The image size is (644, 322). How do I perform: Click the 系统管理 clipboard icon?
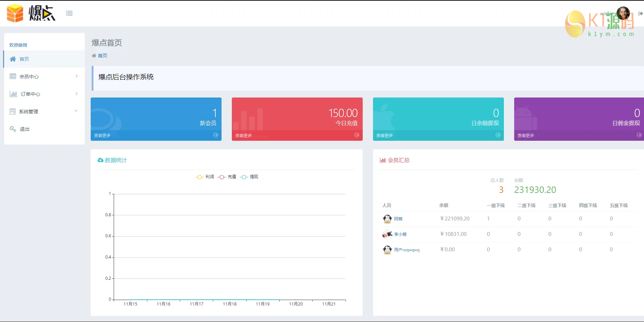click(x=13, y=111)
